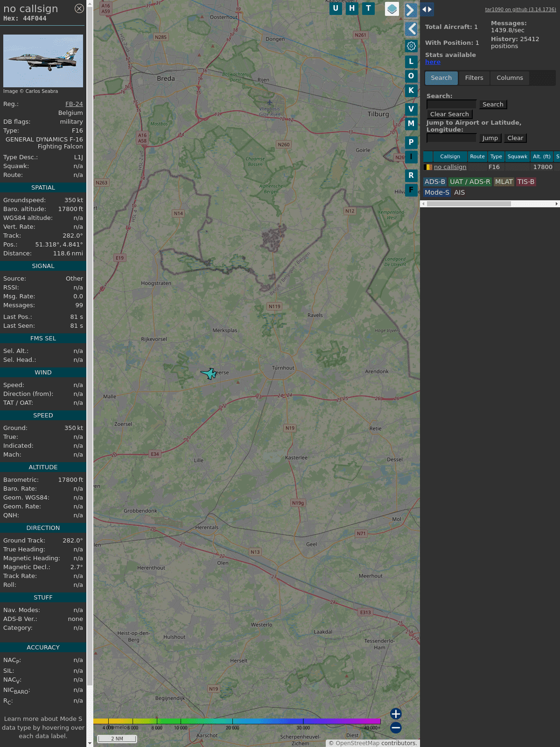Click the H map toggle button

pyautogui.click(x=352, y=8)
